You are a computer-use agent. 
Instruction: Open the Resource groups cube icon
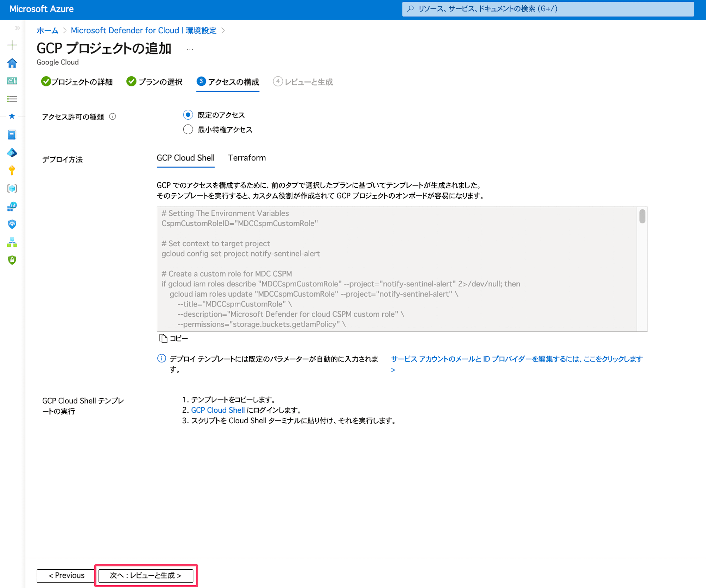[x=12, y=188]
